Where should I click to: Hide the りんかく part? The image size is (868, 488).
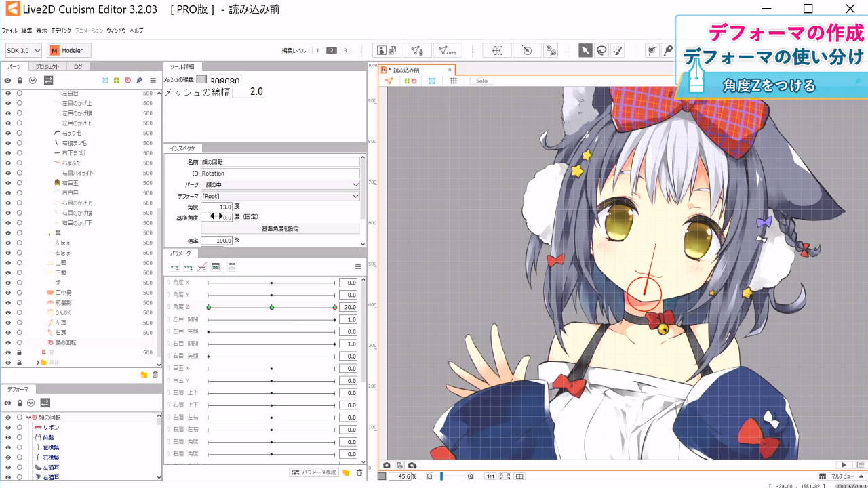click(8, 312)
